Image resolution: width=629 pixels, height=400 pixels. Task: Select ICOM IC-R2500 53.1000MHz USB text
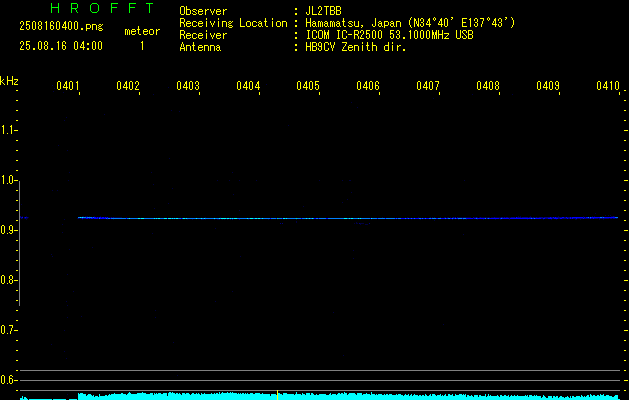click(390, 35)
